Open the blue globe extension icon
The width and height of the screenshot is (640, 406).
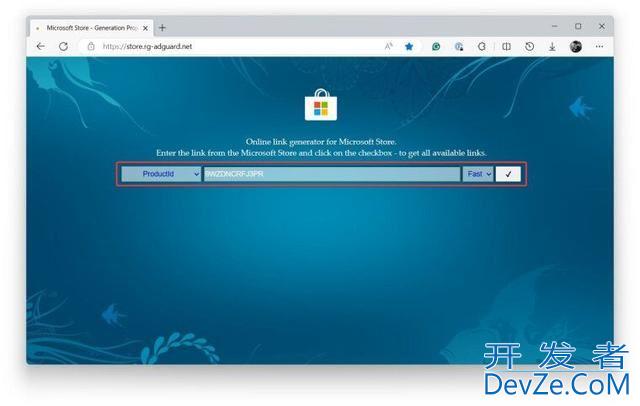tap(459, 47)
